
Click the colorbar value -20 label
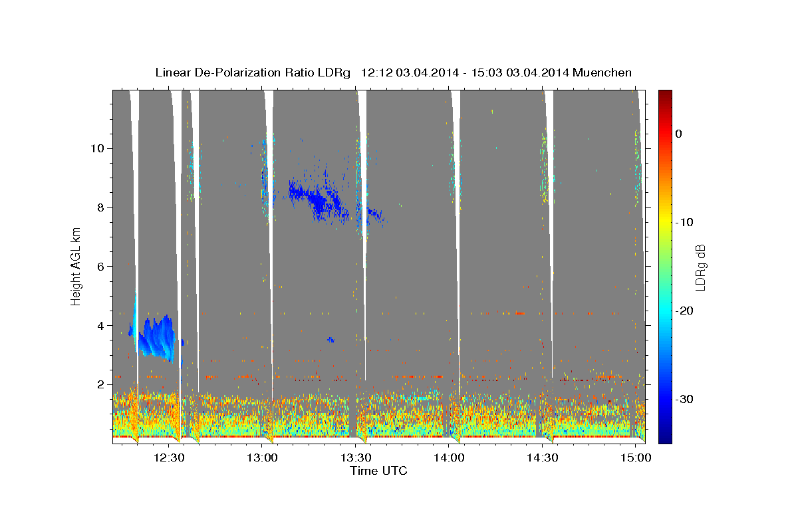[684, 311]
